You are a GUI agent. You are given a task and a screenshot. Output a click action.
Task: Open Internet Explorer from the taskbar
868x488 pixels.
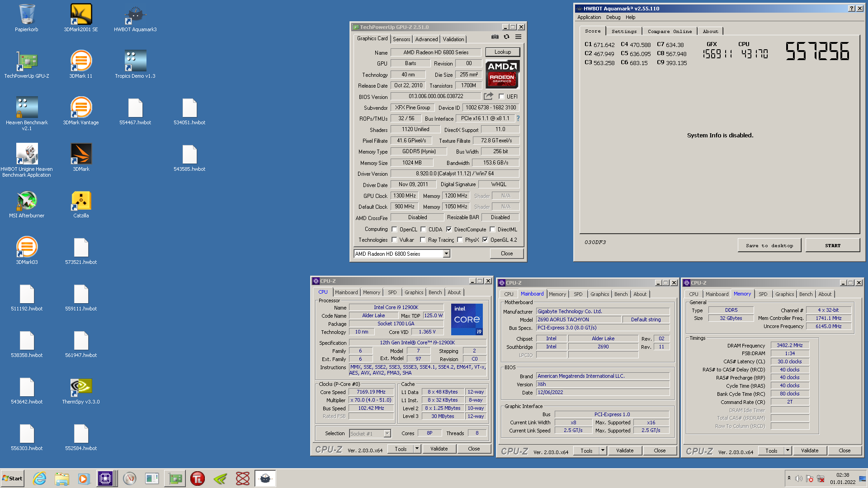39,479
